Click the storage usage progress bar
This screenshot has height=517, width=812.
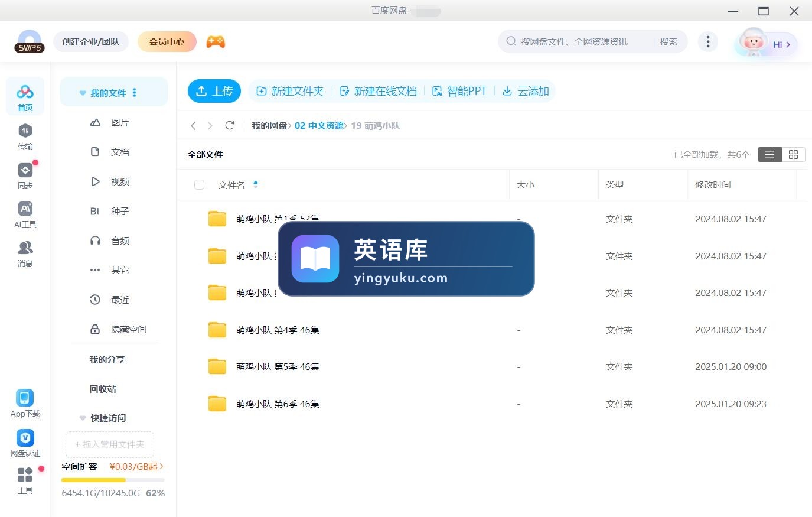[113, 480]
